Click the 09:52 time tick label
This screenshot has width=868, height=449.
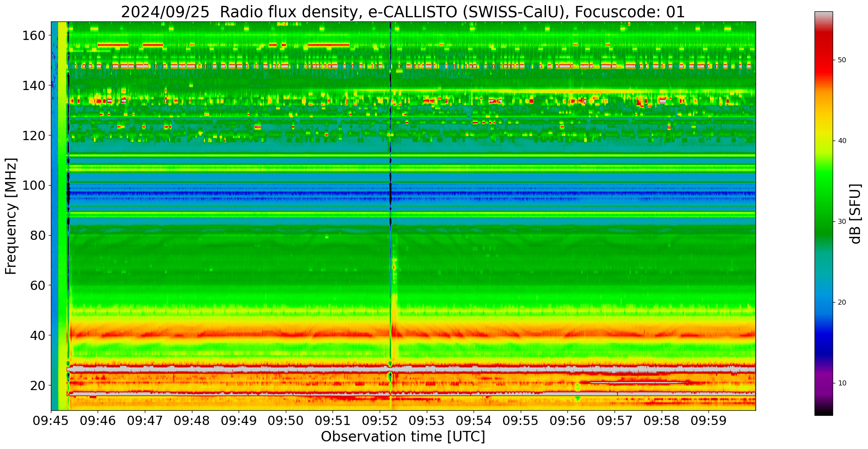(380, 421)
